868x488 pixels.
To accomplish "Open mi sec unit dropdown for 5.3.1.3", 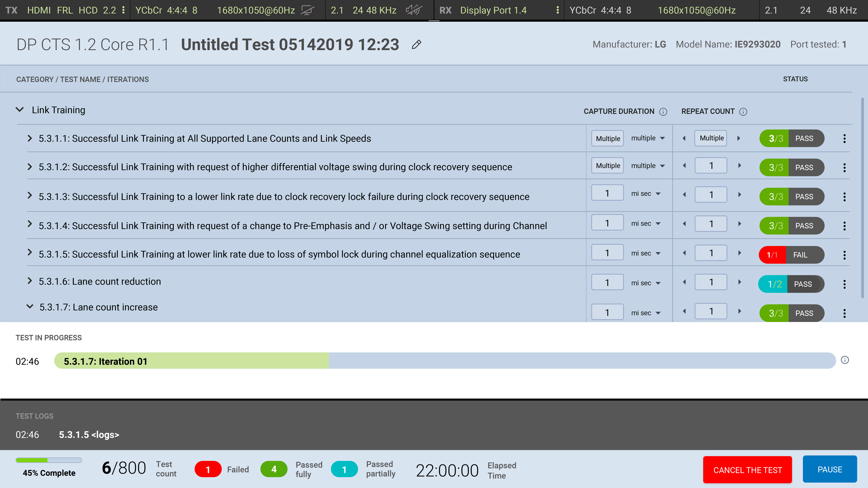I will pyautogui.click(x=646, y=194).
